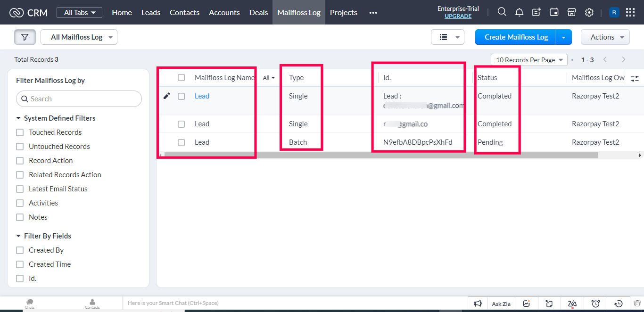The height and width of the screenshot is (312, 644).
Task: Click the Ask Zia button
Action: click(x=501, y=304)
